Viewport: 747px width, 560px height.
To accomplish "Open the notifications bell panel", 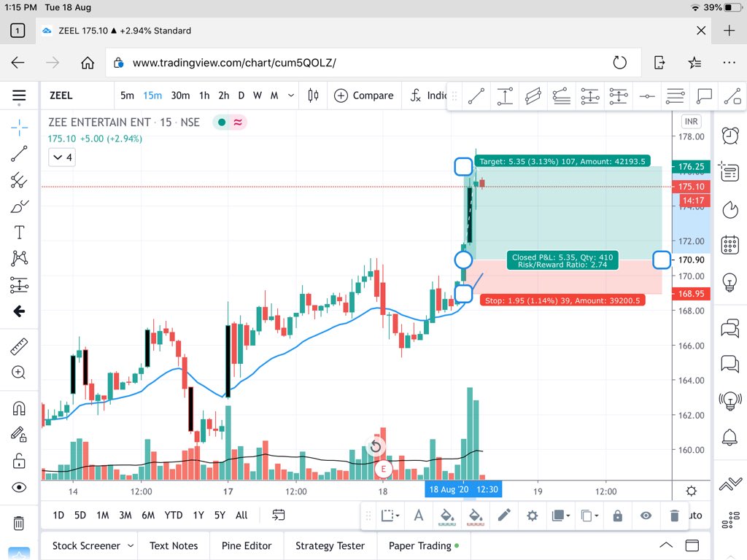I will click(729, 437).
